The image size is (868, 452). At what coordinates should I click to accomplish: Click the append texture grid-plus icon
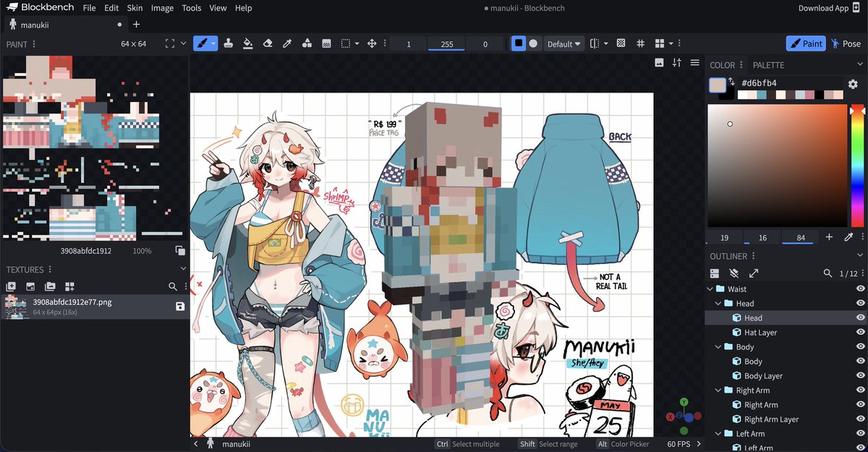pos(69,286)
